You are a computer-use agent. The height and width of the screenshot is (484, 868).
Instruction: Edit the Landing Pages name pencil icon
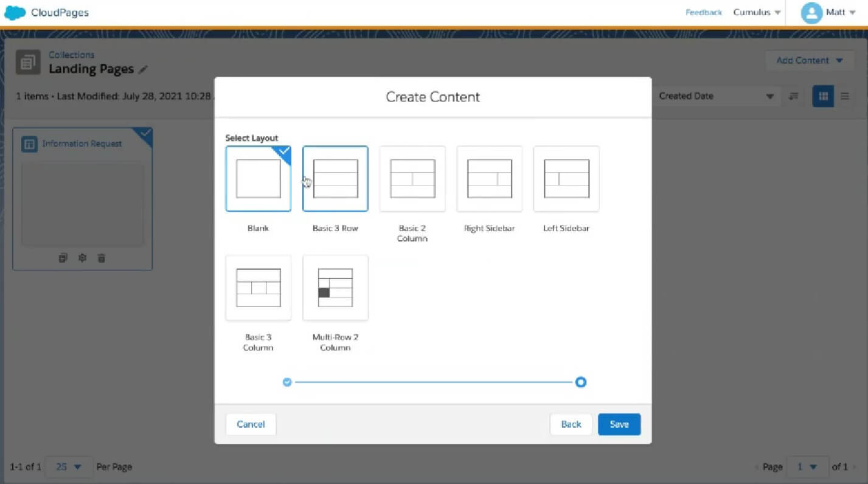click(143, 70)
